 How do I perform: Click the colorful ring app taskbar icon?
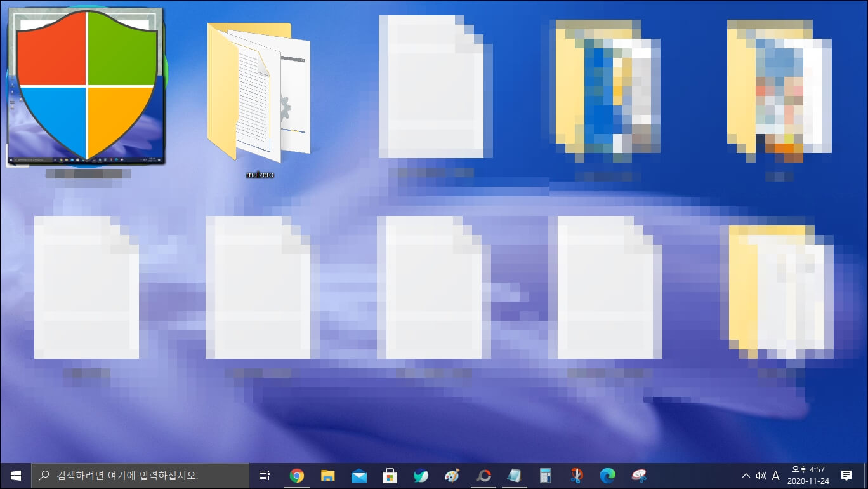[483, 475]
